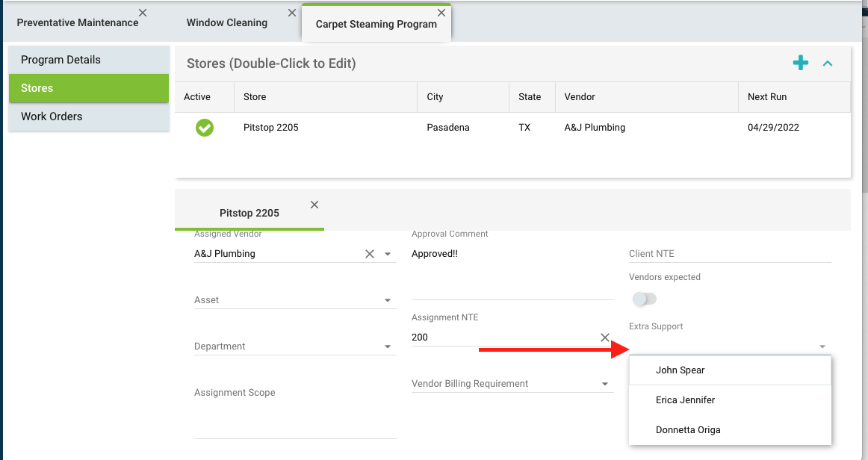
Task: Close the Pitstop 2205 sub-tab
Action: tap(314, 205)
